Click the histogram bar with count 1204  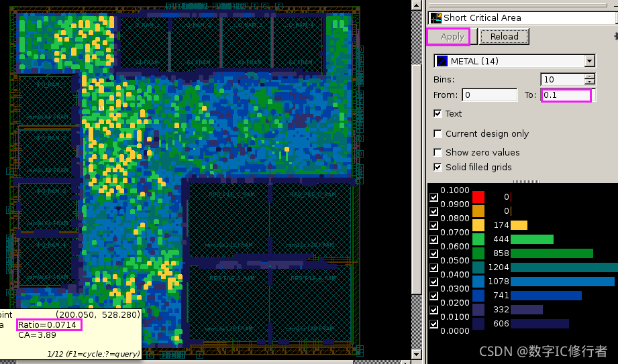(x=564, y=267)
